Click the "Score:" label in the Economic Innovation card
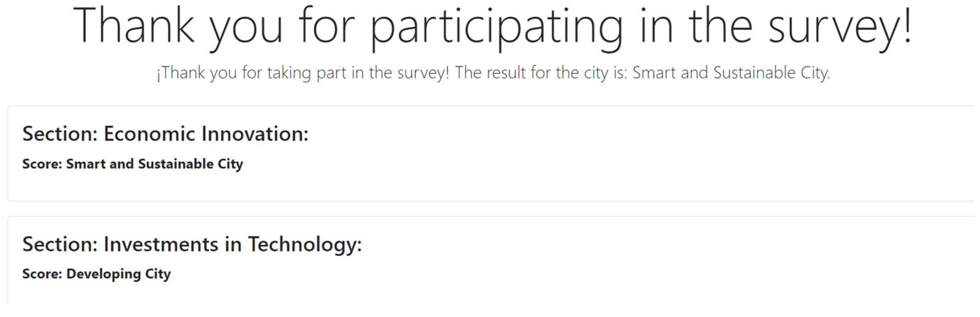Image resolution: width=980 pixels, height=317 pixels. [42, 164]
